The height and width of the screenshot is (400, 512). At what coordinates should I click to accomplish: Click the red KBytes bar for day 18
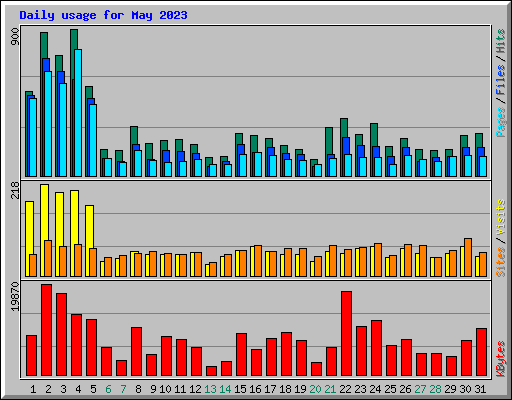287,354
